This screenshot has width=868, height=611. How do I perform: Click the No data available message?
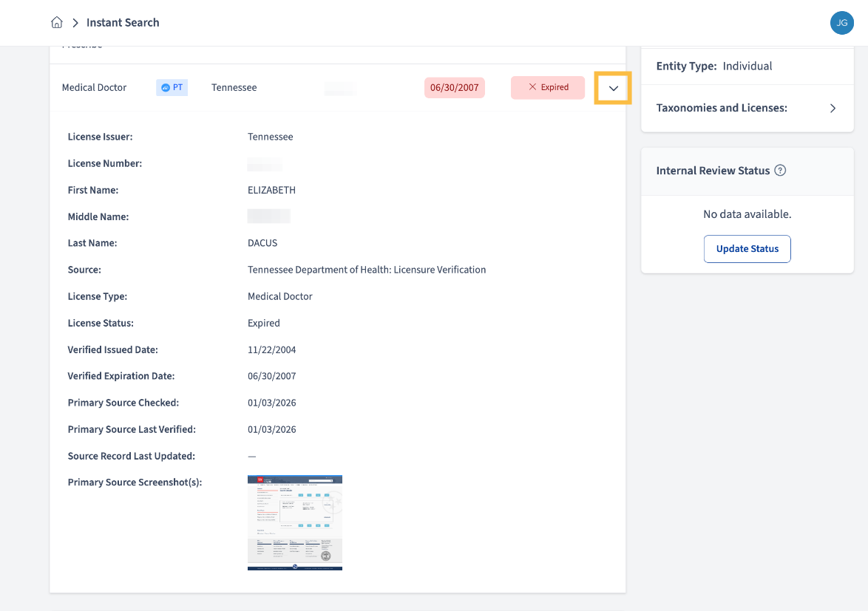click(747, 214)
